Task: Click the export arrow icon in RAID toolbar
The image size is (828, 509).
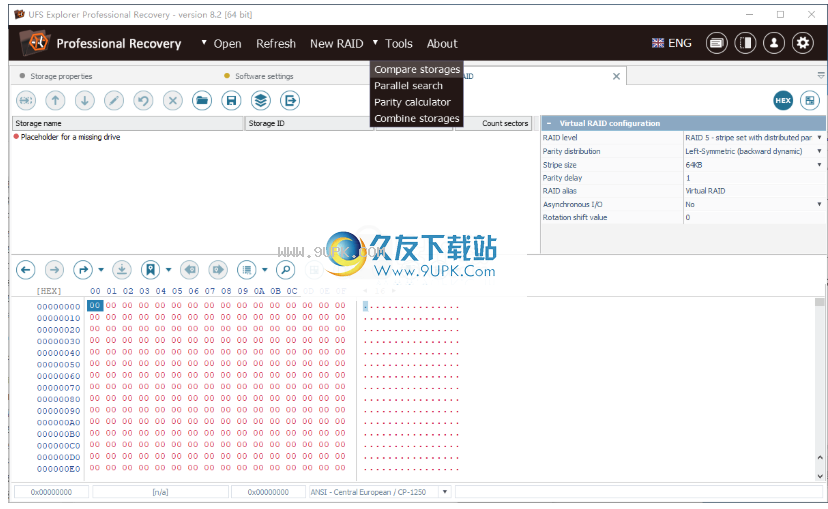Action: [290, 100]
